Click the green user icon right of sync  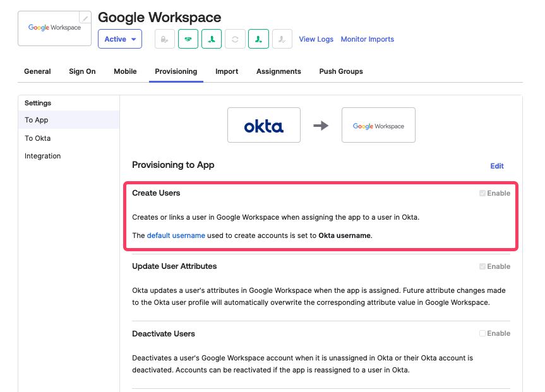258,39
